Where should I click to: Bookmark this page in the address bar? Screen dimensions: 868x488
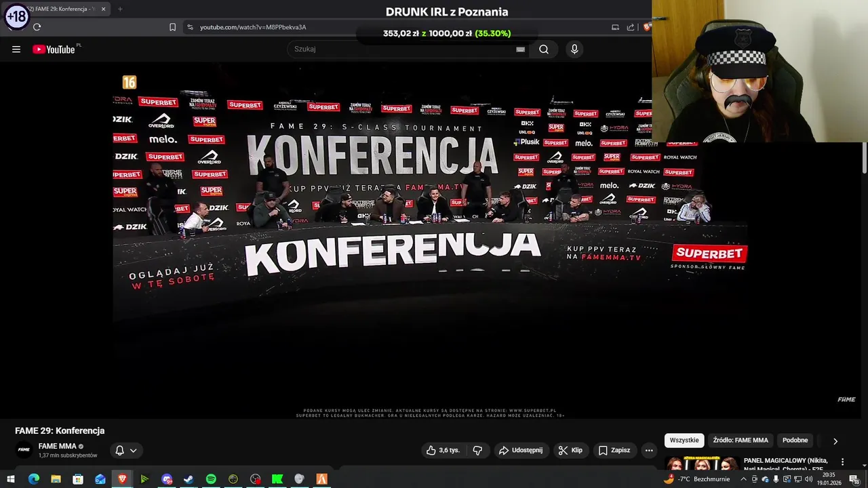click(172, 27)
